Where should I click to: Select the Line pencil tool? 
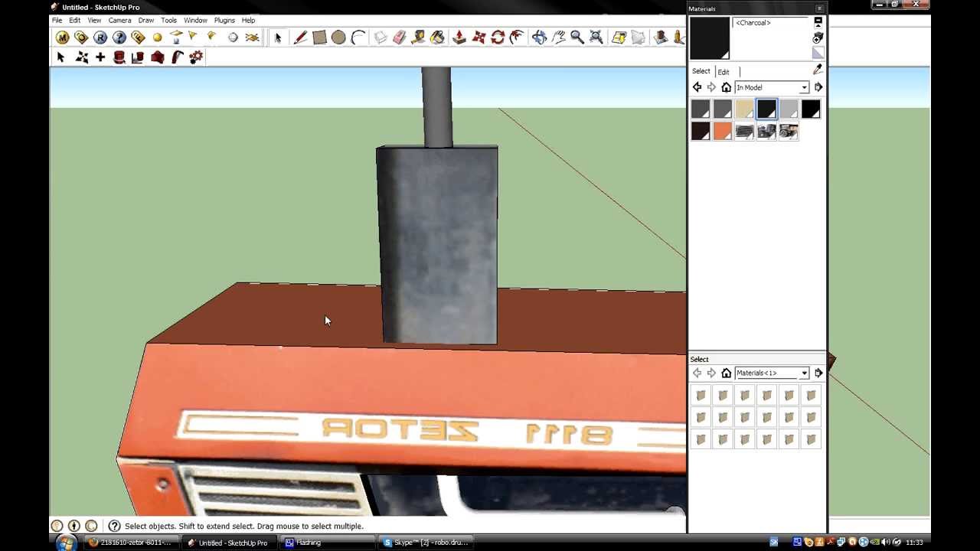click(300, 37)
